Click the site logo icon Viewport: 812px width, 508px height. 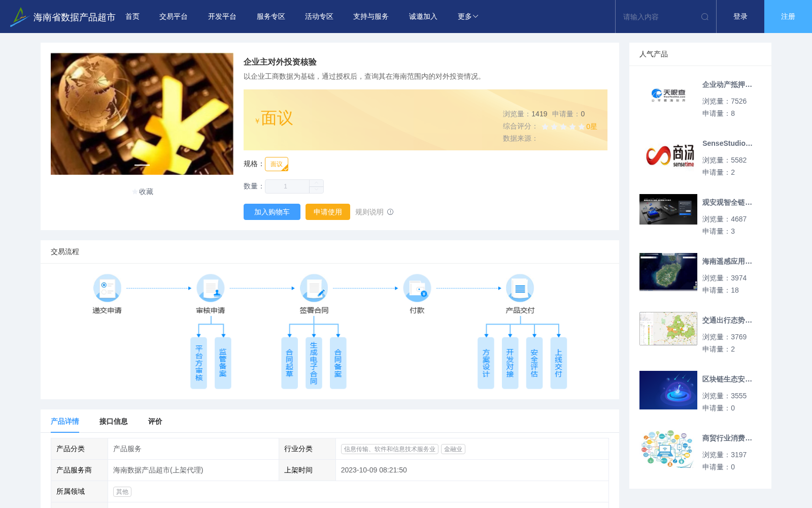pyautogui.click(x=19, y=17)
